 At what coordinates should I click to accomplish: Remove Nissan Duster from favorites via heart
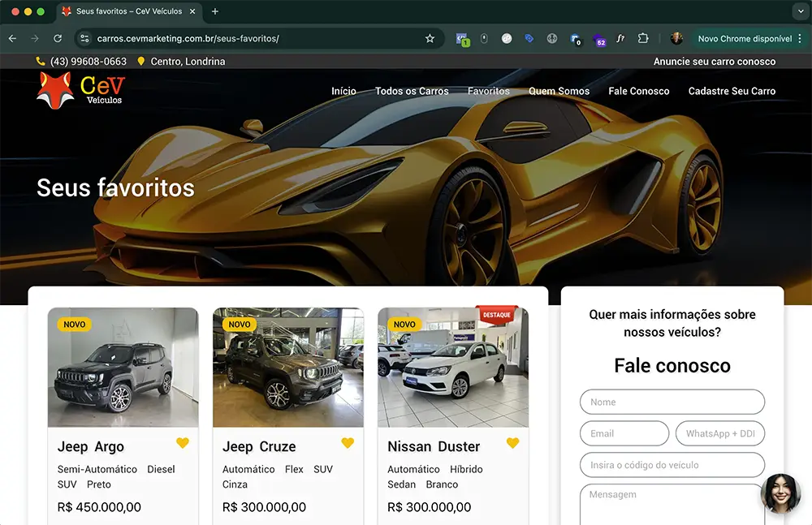[512, 443]
